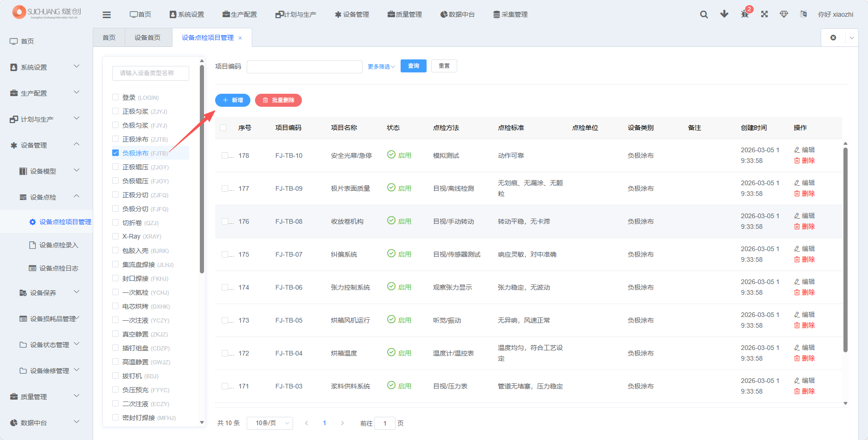Expand 系统设置 in the sidebar
Screen dimensions: 868x440
click(46, 67)
